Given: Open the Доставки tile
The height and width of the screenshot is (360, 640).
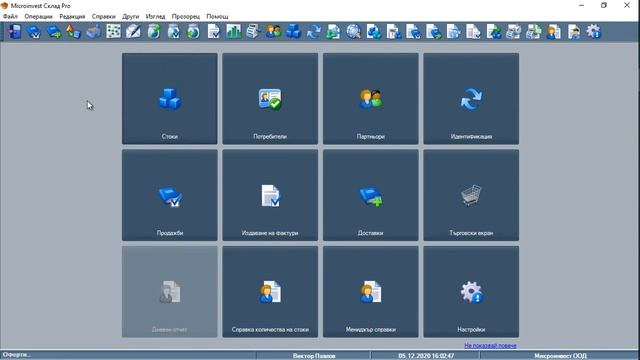Looking at the screenshot, I should tap(371, 195).
